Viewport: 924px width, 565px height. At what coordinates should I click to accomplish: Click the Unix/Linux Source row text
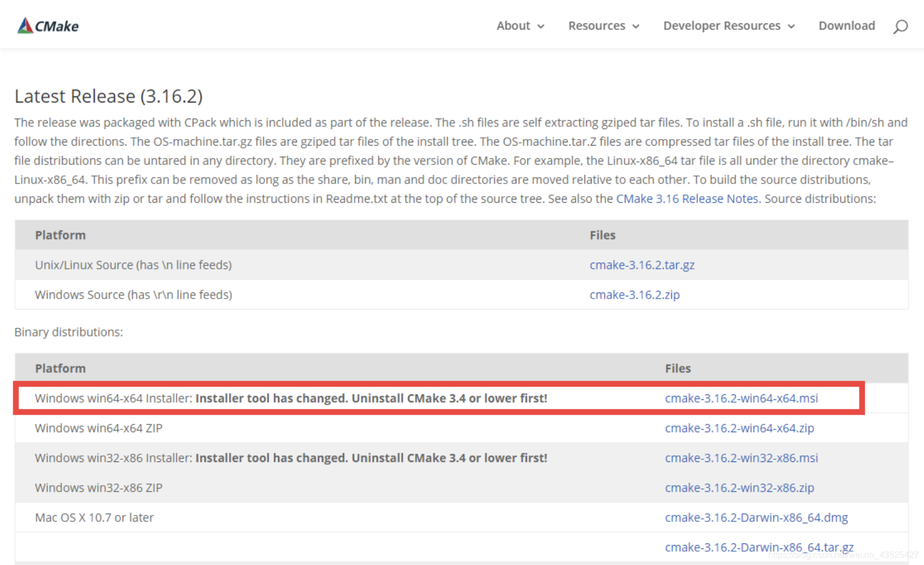pyautogui.click(x=134, y=265)
